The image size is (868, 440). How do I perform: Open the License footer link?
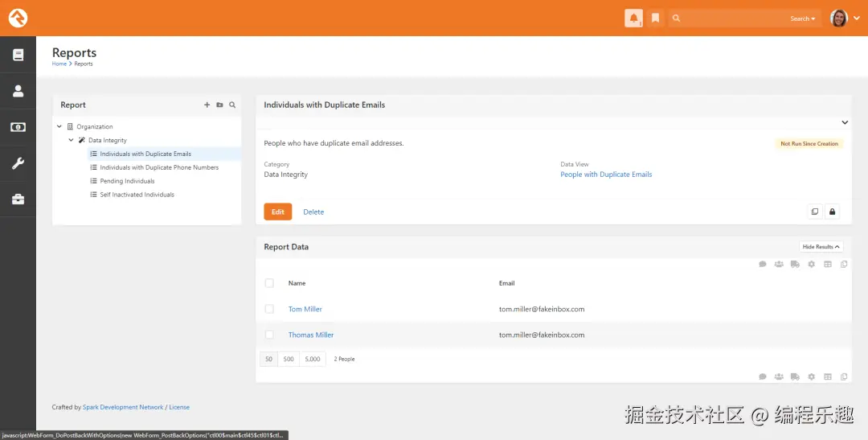tap(179, 407)
